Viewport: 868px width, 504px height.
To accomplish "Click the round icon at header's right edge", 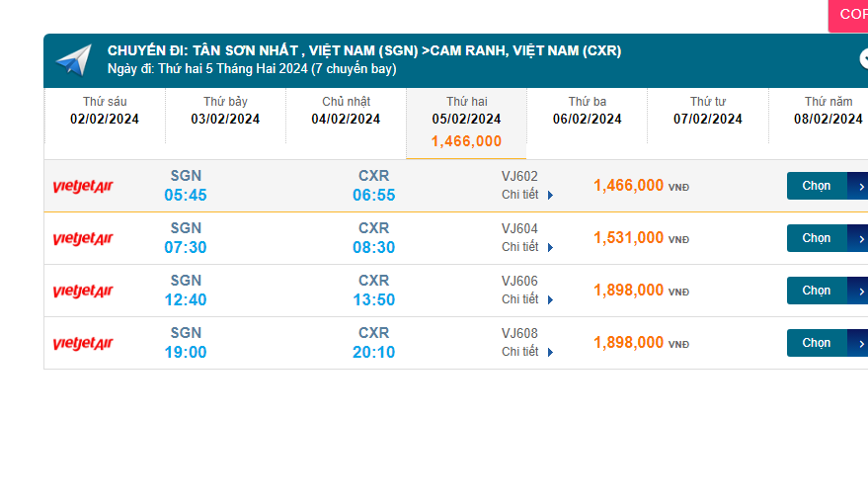I will tap(863, 59).
